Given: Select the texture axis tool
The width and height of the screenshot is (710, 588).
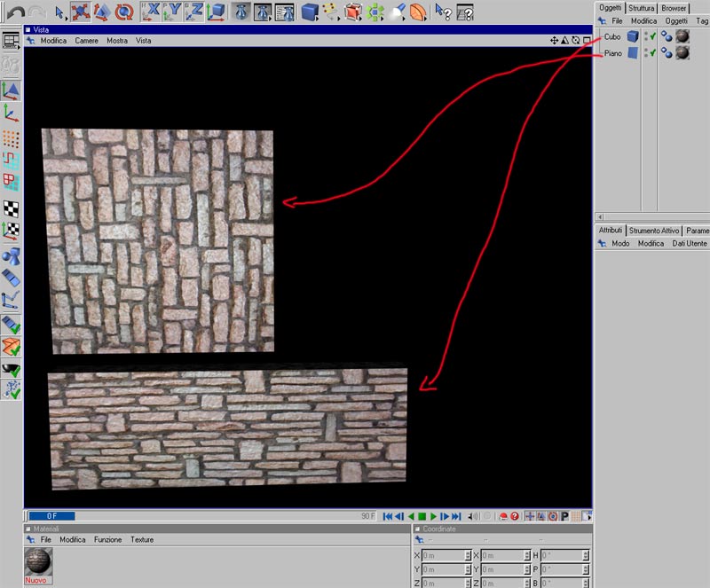Looking at the screenshot, I should pyautogui.click(x=11, y=231).
